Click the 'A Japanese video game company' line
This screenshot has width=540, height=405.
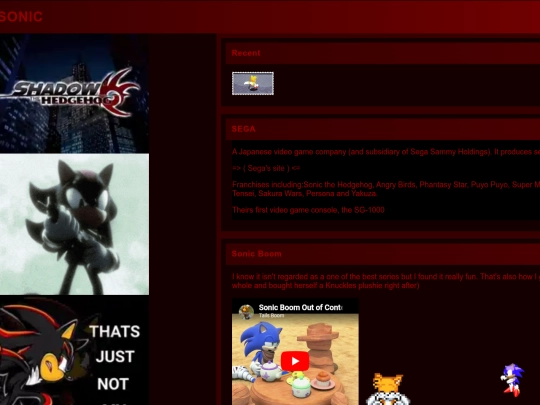[x=386, y=152]
